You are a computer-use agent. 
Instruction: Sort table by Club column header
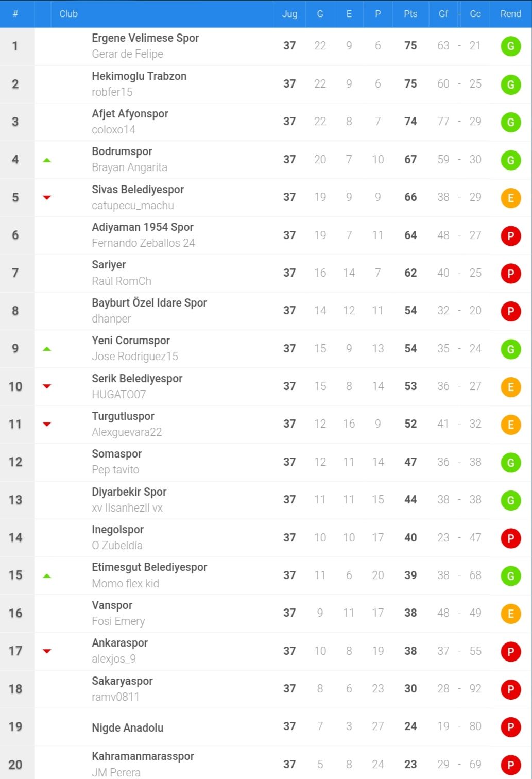(68, 14)
